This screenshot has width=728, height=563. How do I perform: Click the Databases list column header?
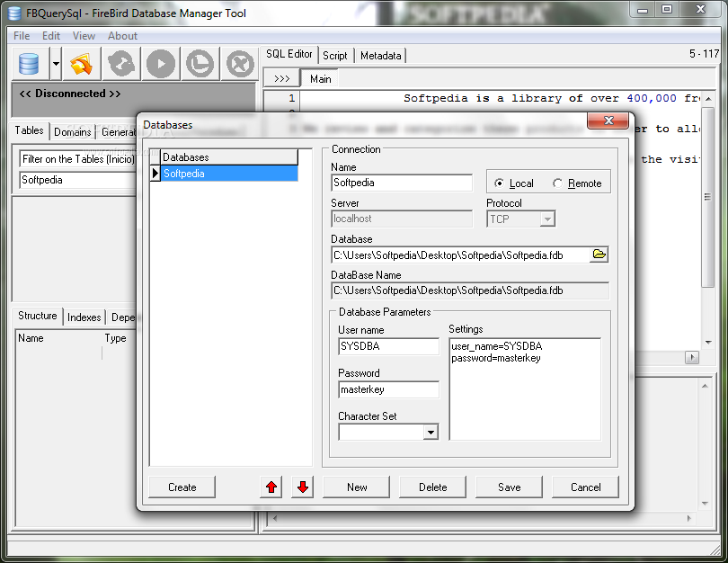click(x=229, y=157)
